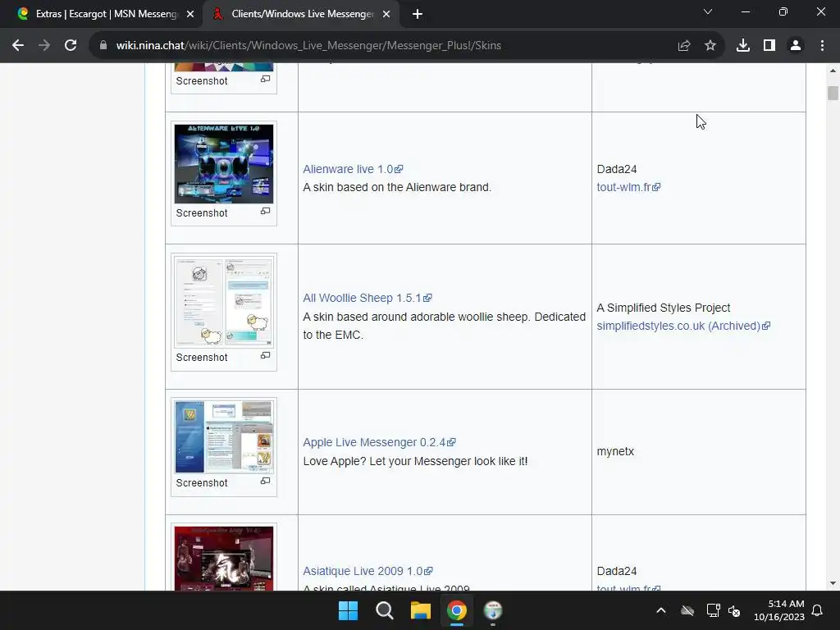Click the Alienware skin description text
Viewport: 840px width, 630px height.
pos(397,188)
